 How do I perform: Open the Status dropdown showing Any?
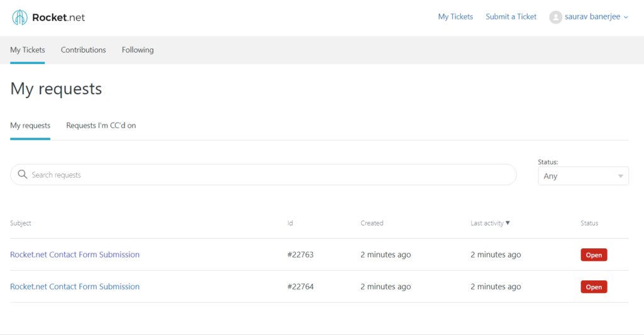(583, 176)
